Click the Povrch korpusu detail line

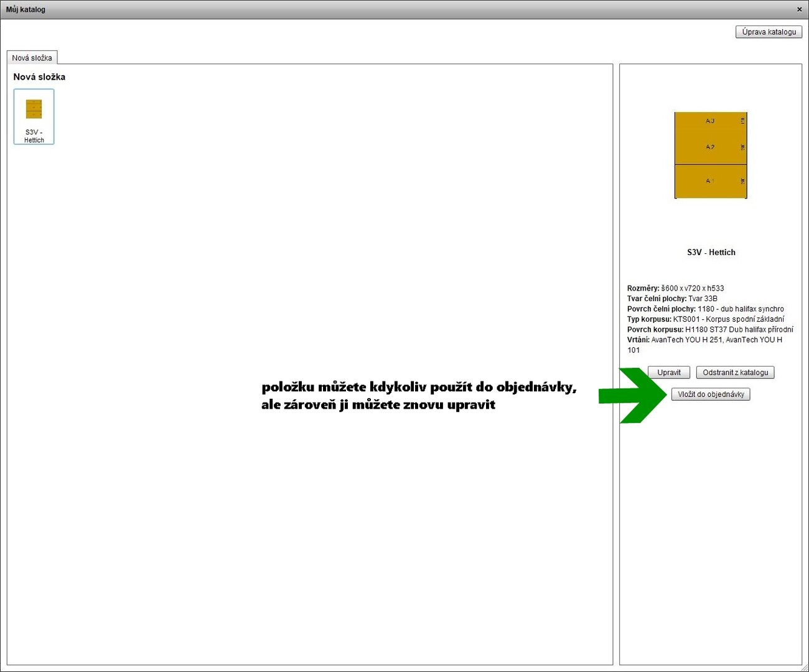coord(709,330)
